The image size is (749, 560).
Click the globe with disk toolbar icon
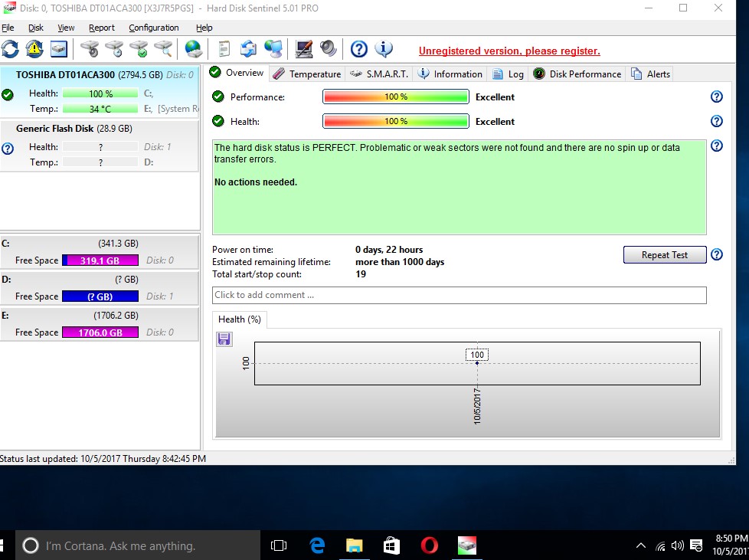[193, 50]
